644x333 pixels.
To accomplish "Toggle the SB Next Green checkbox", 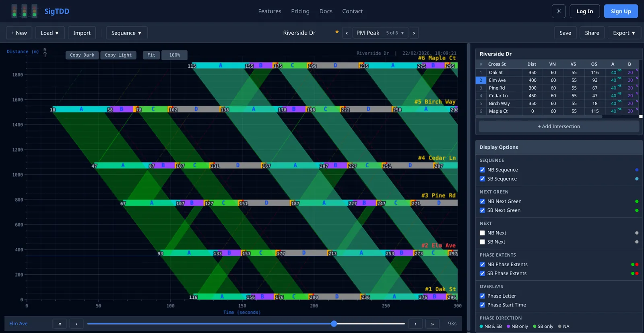I will point(482,210).
